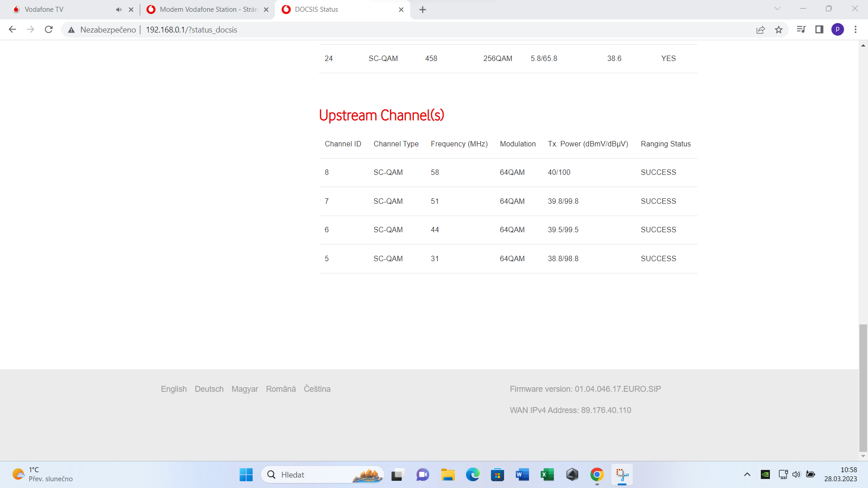The height and width of the screenshot is (488, 868).
Task: Open the dark hexagon app in taskbar
Action: point(572,475)
